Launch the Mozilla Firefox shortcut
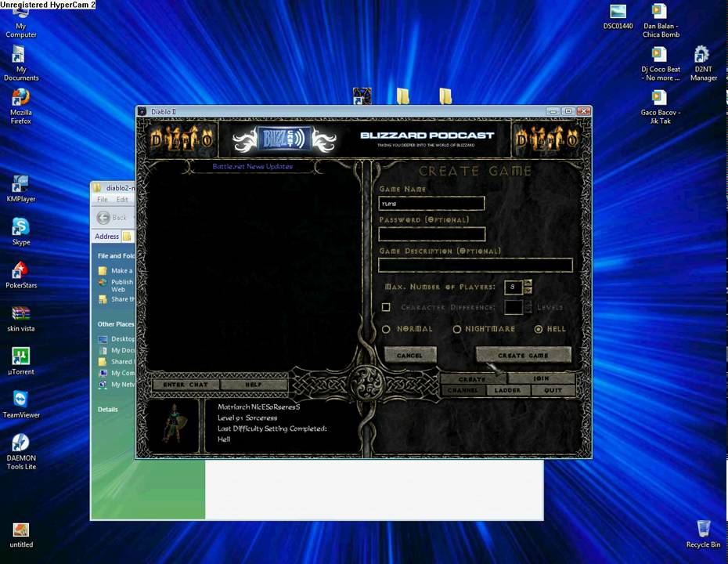Screen dimensions: 728x564 pos(20,107)
